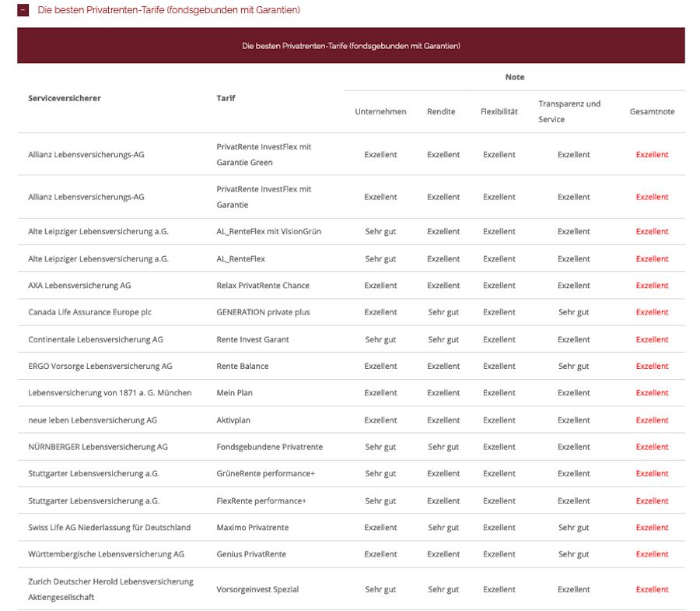Click 'neue leben Lebensversicherung AG'
700x611 pixels.
pos(93,420)
